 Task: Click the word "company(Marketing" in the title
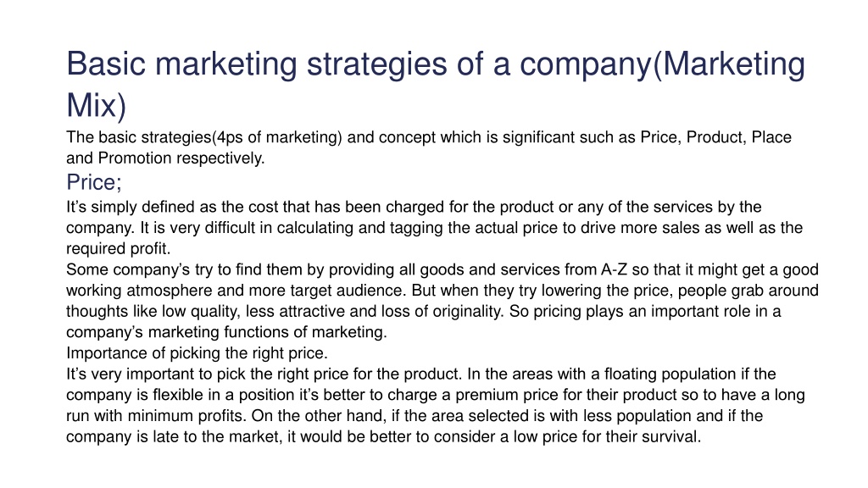662,64
